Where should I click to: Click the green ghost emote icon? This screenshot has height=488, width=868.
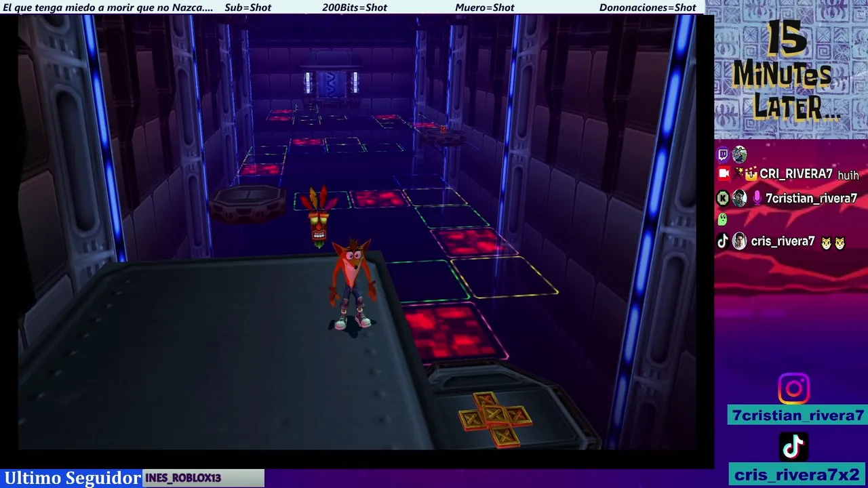(x=723, y=219)
